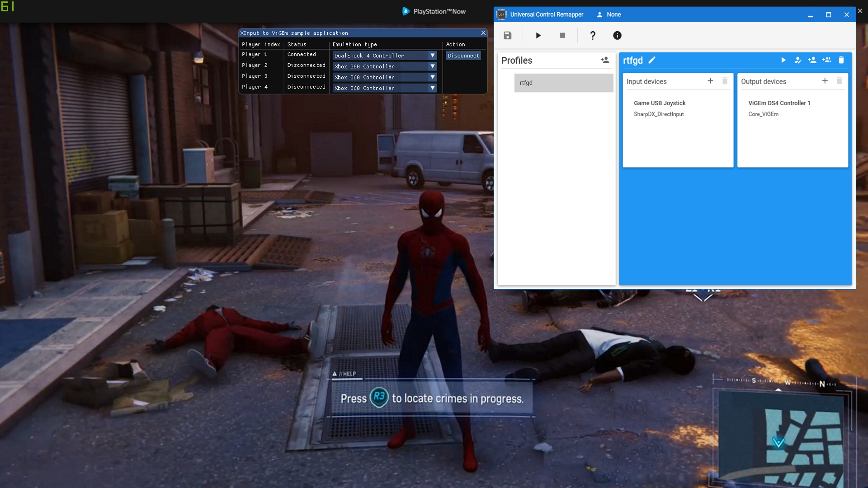
Task: Add an input device with plus icon
Action: pyautogui.click(x=710, y=81)
